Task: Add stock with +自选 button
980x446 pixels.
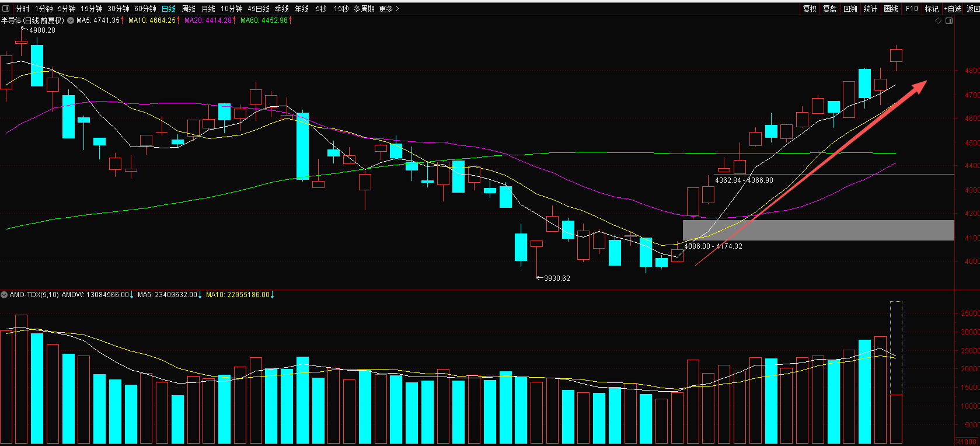Action: coord(953,9)
